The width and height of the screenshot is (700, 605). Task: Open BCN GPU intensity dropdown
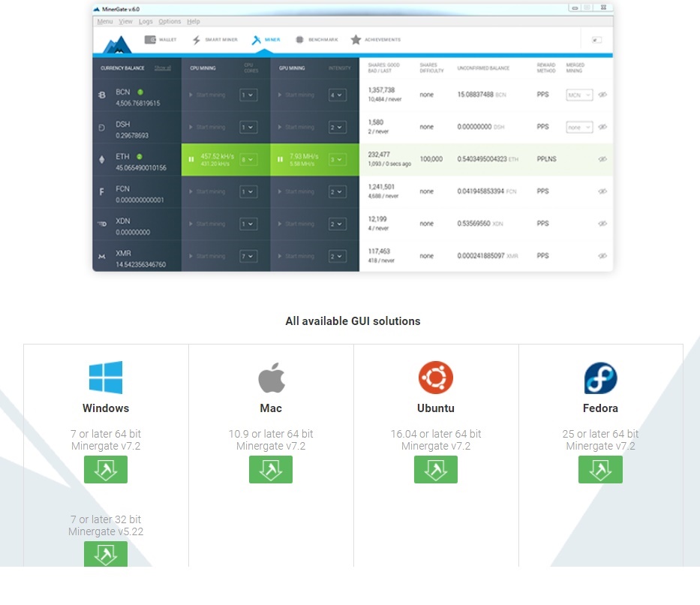coord(338,95)
